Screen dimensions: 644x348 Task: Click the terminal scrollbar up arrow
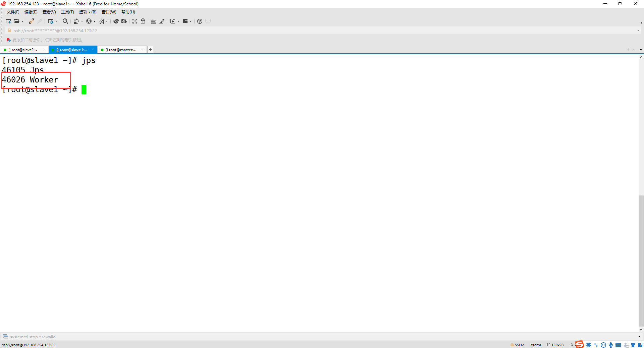pos(641,57)
